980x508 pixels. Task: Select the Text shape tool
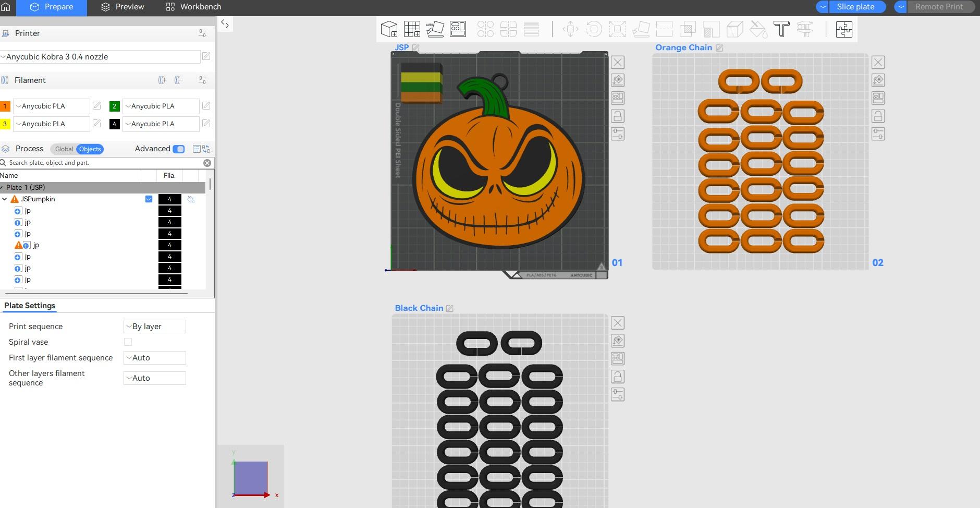pyautogui.click(x=781, y=29)
